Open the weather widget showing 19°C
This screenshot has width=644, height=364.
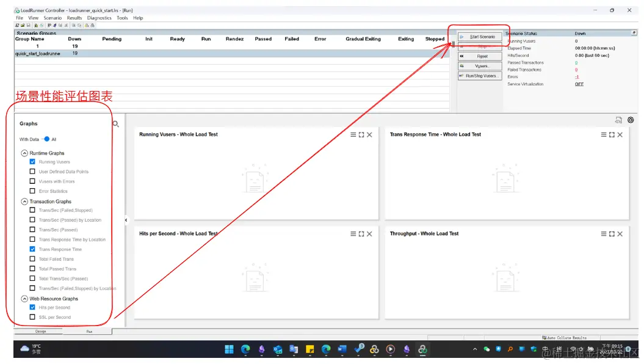(31, 349)
